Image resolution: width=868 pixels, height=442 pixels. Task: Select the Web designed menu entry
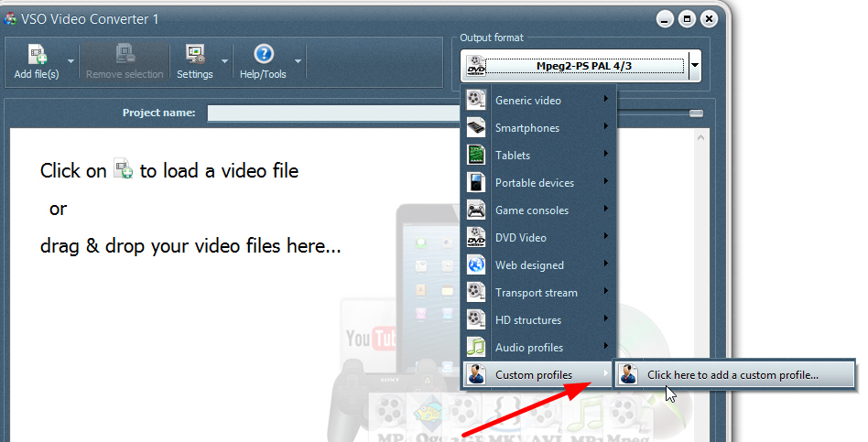click(538, 265)
